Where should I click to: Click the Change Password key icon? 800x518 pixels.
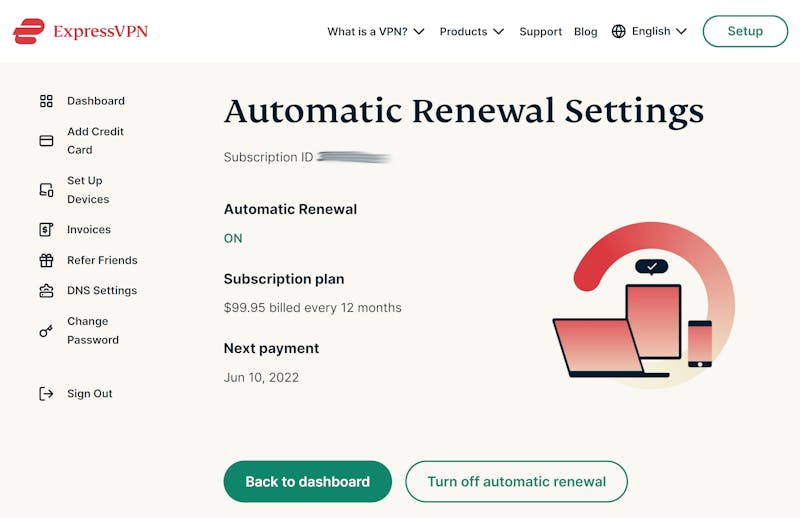click(46, 331)
